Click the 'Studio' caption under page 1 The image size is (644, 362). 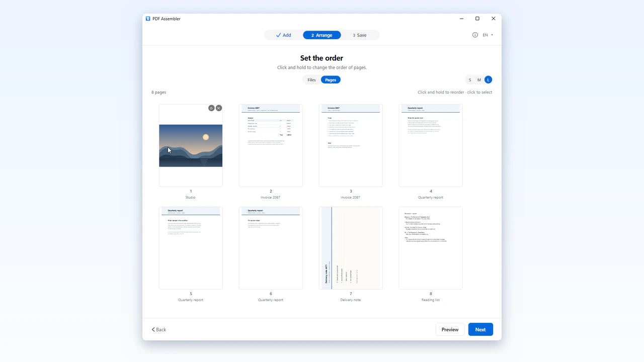pyautogui.click(x=190, y=198)
